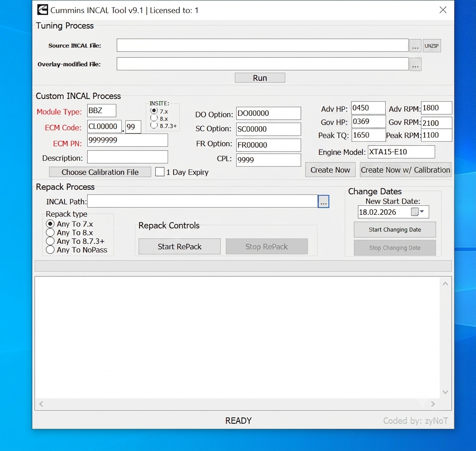
Task: Select INSITE 8.7.3+ radio button
Action: (154, 125)
